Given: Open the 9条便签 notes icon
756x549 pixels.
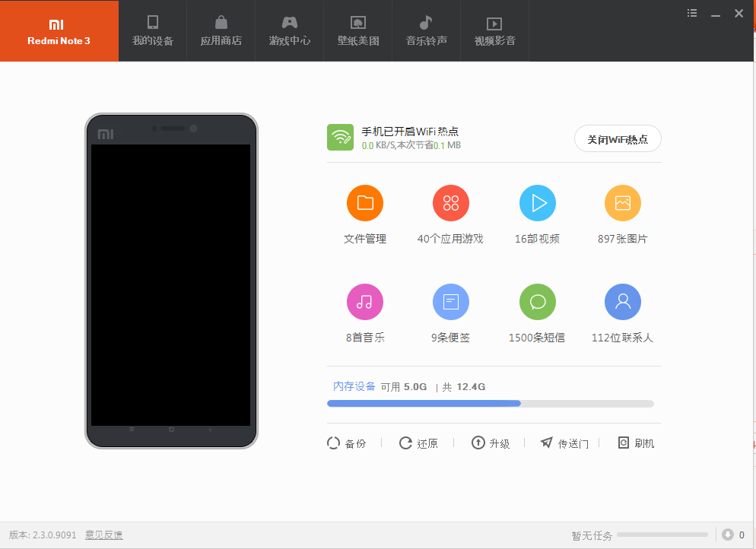Looking at the screenshot, I should click(451, 303).
